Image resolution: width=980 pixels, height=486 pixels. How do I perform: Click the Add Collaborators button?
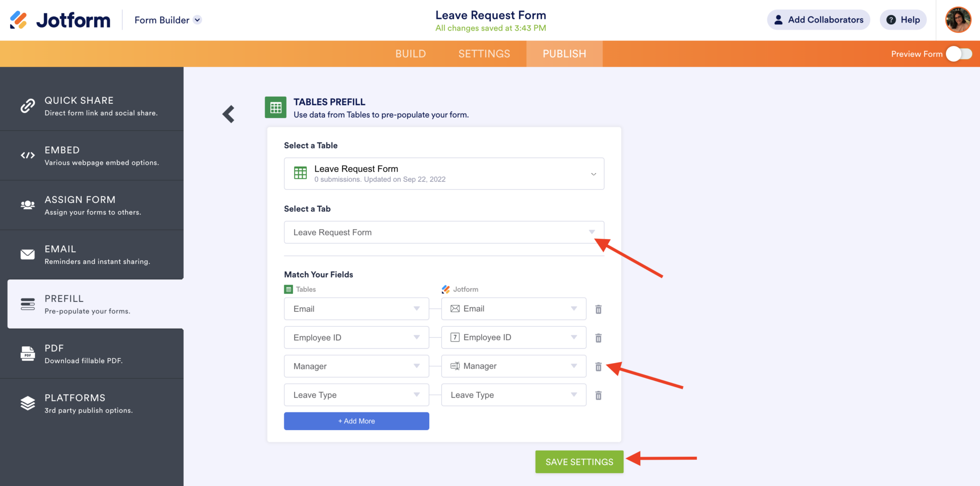point(818,20)
